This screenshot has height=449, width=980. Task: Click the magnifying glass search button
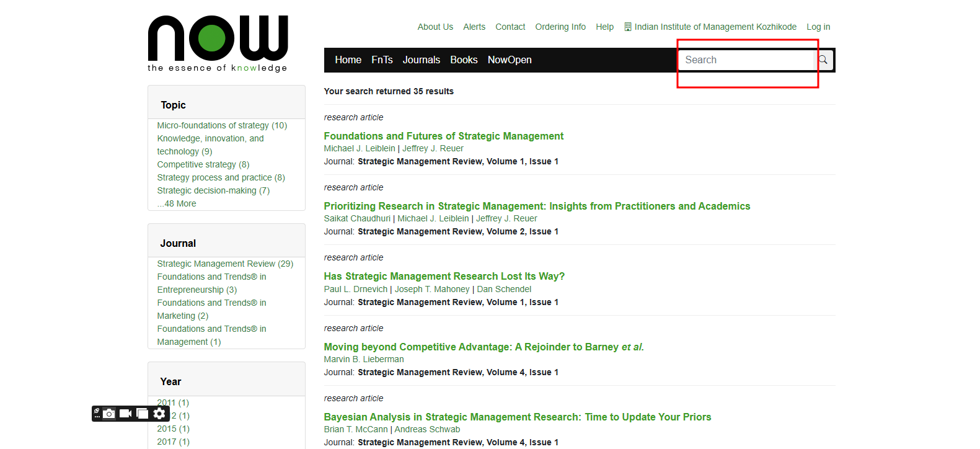823,60
